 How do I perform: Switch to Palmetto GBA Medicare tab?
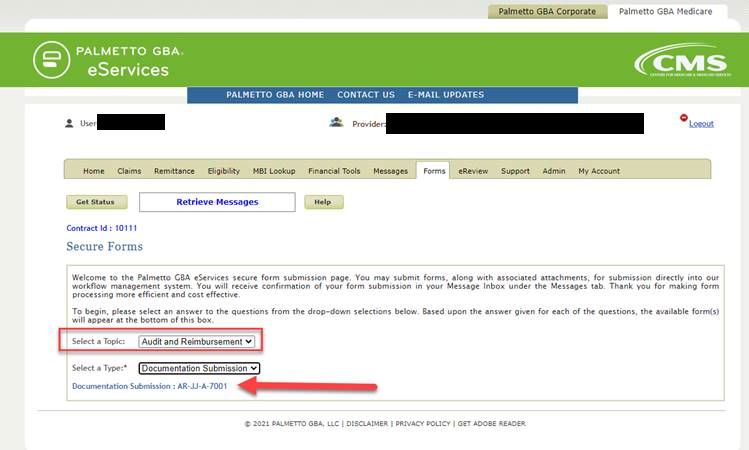click(x=665, y=11)
